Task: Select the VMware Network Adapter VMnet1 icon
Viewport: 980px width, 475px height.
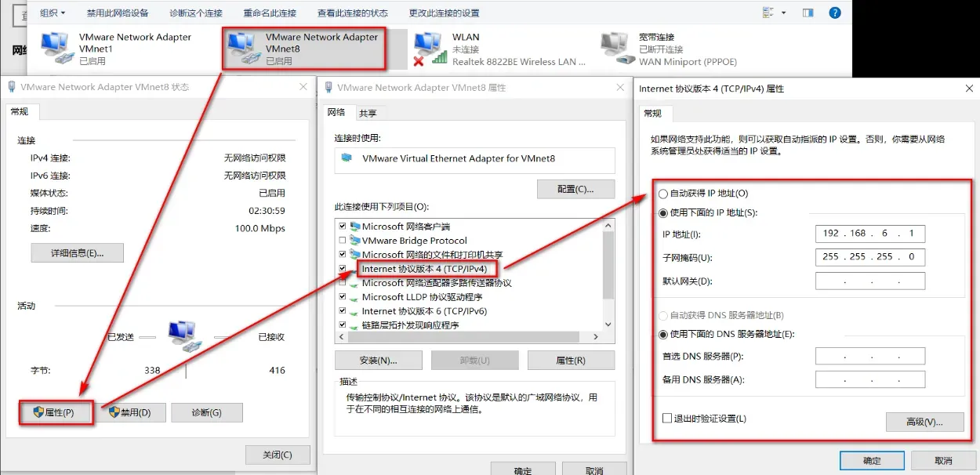Action: (x=55, y=49)
